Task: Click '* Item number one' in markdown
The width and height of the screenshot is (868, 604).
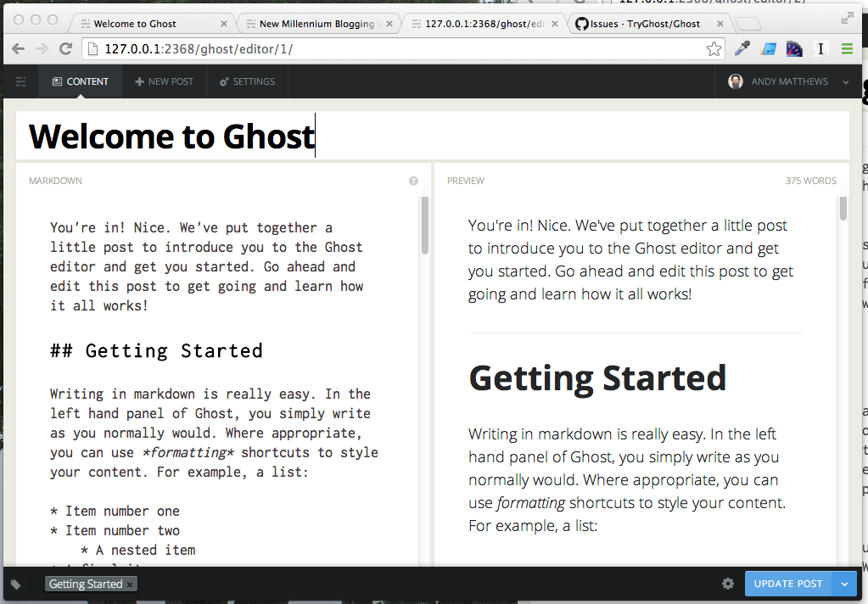Action: tap(115, 511)
